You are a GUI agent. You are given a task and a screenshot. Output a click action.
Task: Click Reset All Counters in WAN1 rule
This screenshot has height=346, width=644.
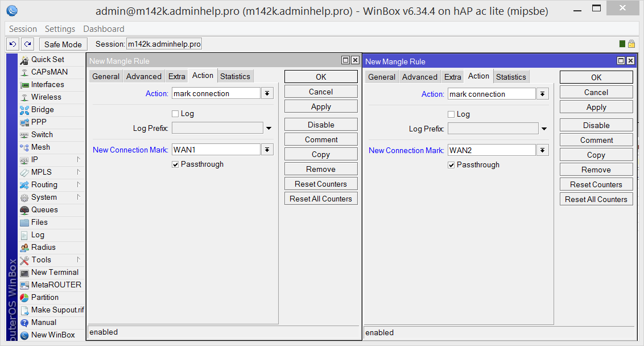coord(321,199)
